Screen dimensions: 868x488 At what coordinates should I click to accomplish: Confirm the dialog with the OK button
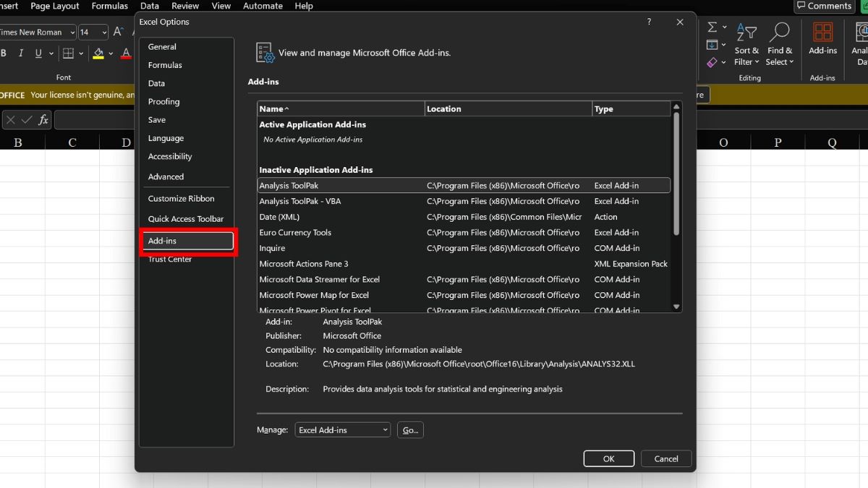click(x=609, y=458)
